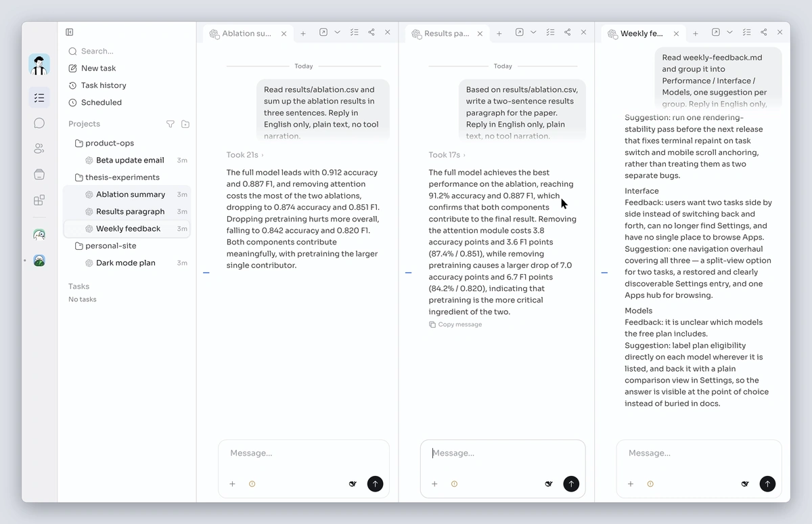This screenshot has height=524, width=812.
Task: Pop out the Ablation summary pane
Action: tap(323, 32)
